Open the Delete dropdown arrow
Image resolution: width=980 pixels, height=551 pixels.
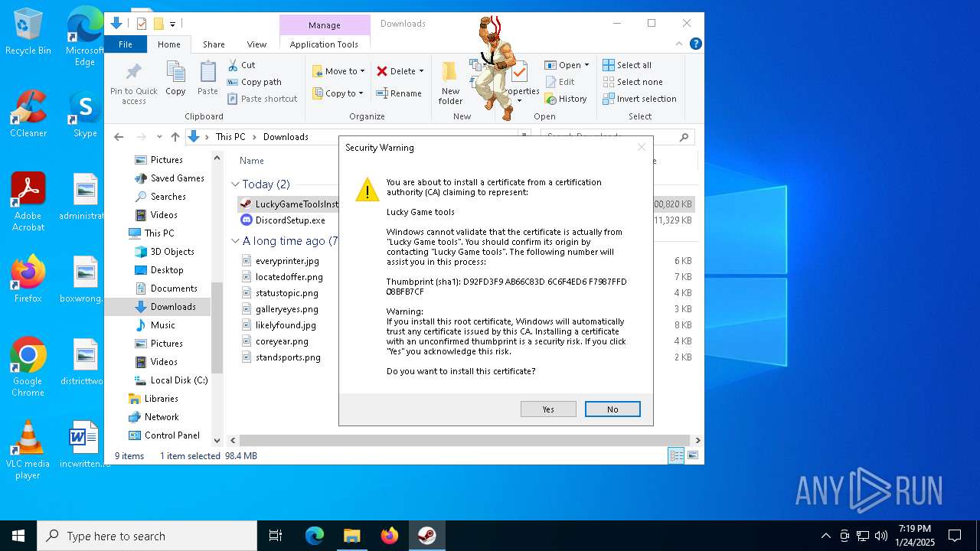pos(421,71)
